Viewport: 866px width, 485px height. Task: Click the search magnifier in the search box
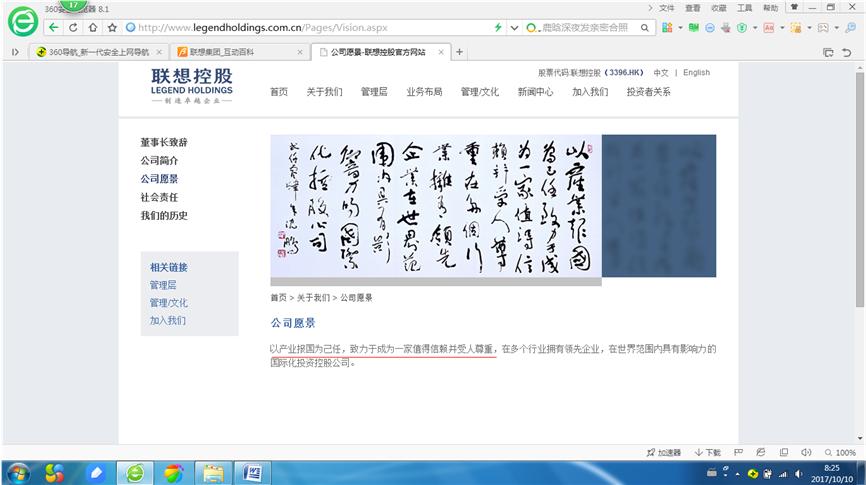(645, 28)
